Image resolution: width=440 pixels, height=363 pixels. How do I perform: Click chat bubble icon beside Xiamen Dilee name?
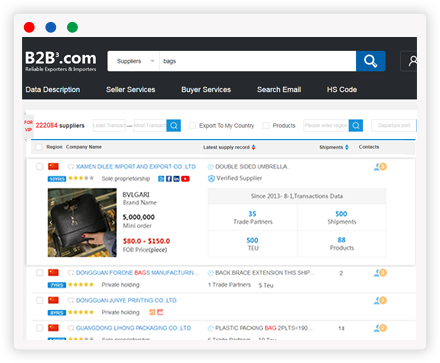[71, 167]
